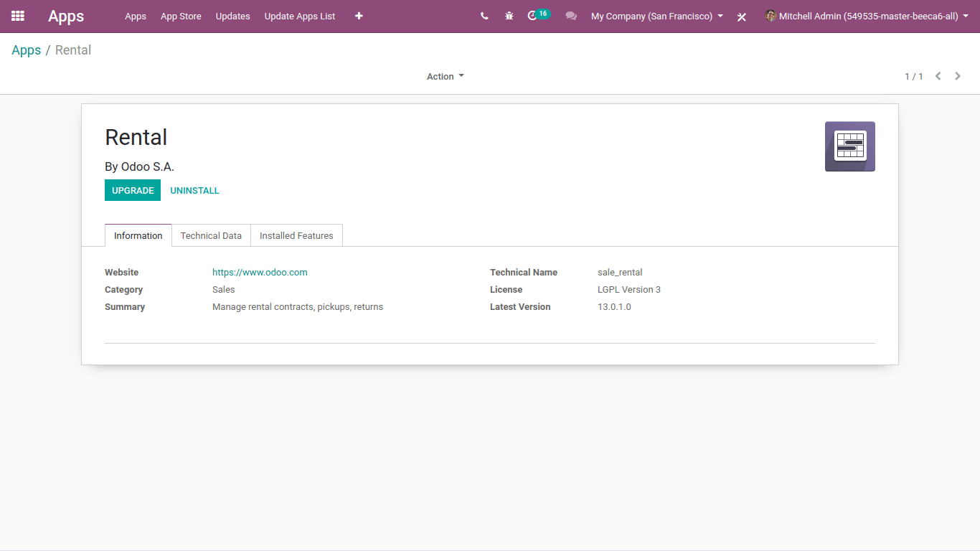The image size is (980, 551).
Task: Click the Rental breadcrumb text
Action: (73, 50)
